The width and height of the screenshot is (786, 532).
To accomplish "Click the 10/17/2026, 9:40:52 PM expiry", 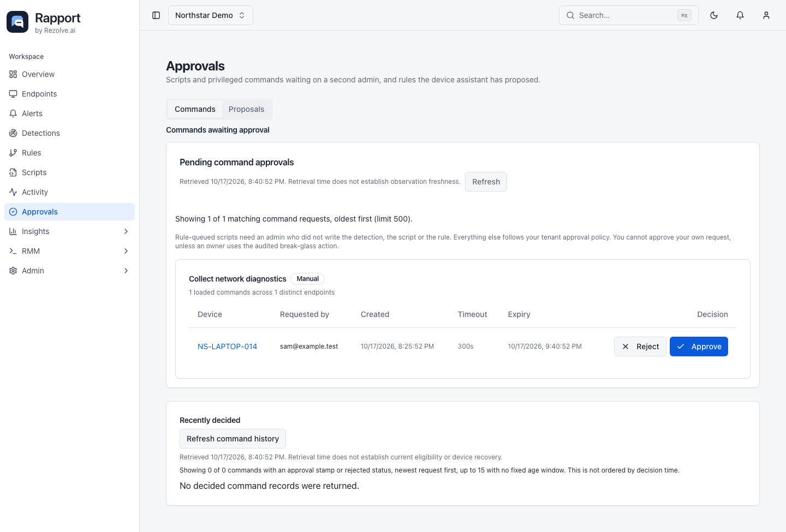I will click(545, 346).
